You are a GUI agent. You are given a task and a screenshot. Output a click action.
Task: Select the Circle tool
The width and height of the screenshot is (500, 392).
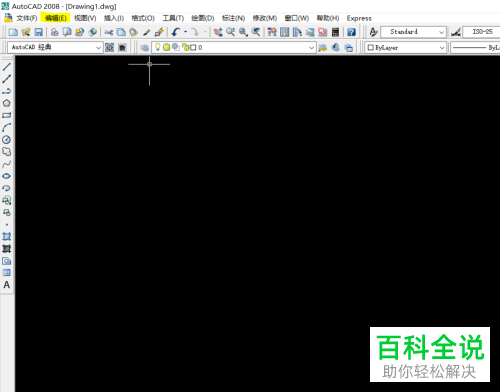coord(7,140)
